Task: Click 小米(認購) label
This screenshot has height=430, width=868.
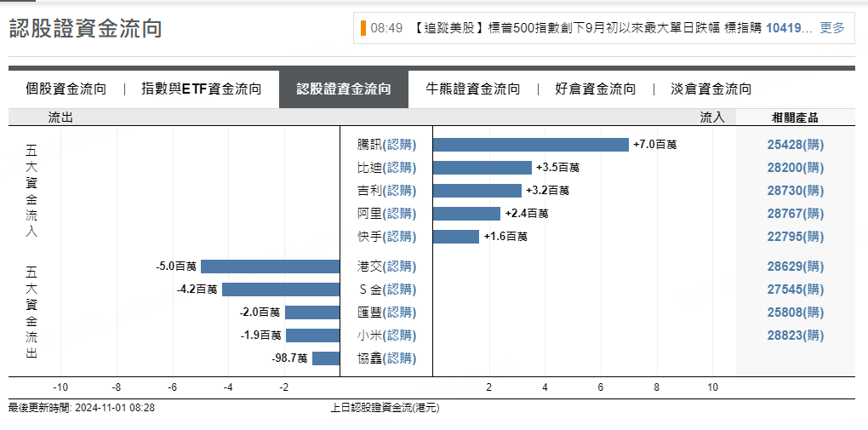Action: [x=386, y=335]
